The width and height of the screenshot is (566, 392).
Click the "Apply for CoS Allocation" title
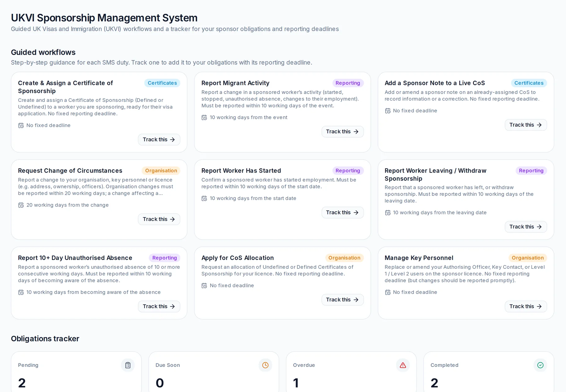point(237,258)
